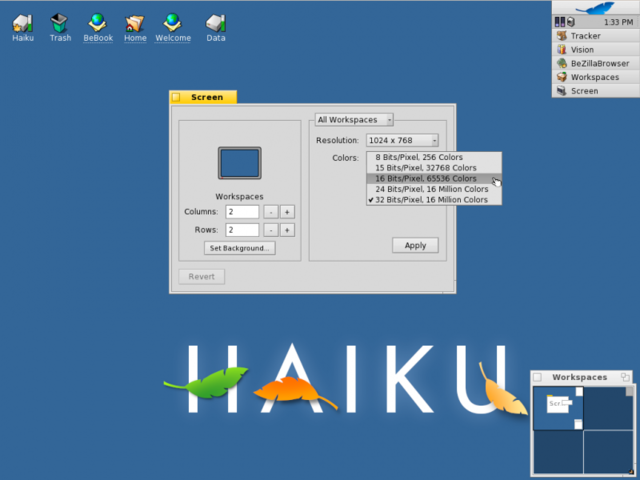Select 24 Bits/Pixel, 16 Million Colors
The image size is (640, 480).
tap(434, 189)
